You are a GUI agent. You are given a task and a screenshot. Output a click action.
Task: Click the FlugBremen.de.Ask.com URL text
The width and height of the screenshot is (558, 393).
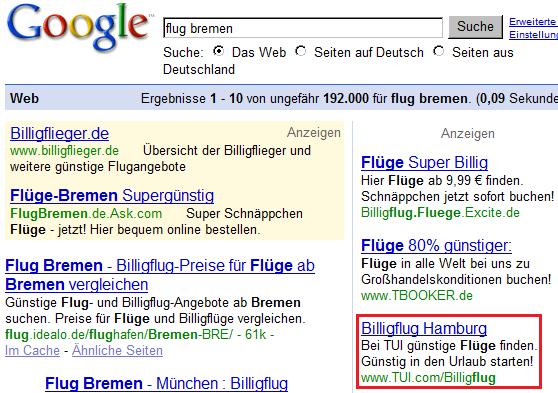(86, 214)
